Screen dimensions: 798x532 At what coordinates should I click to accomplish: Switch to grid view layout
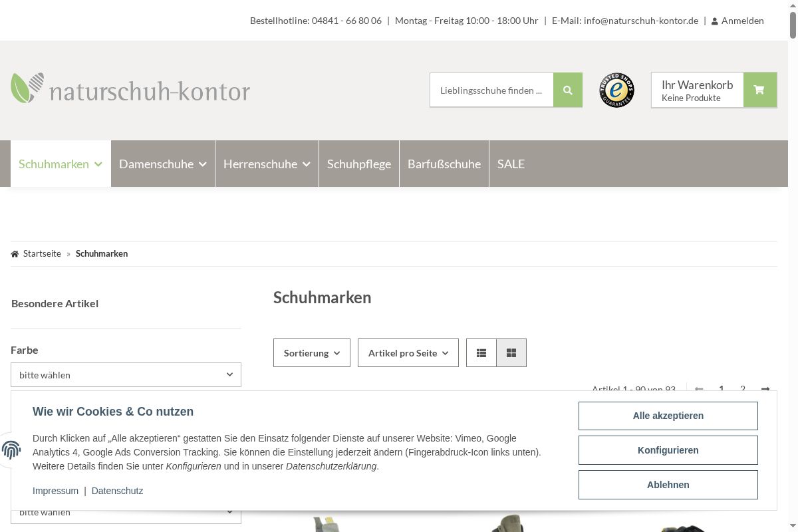(x=511, y=353)
